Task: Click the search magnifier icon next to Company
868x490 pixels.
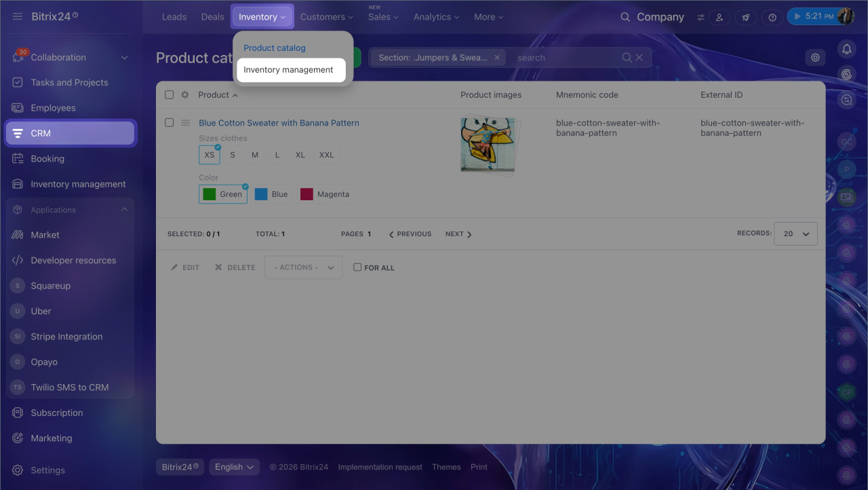Action: pos(625,17)
